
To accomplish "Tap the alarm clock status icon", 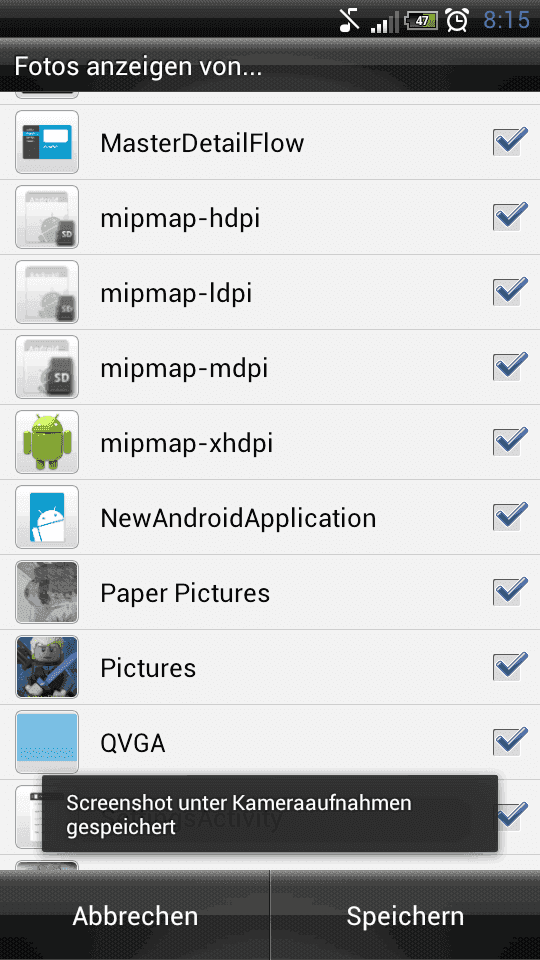I will click(457, 20).
